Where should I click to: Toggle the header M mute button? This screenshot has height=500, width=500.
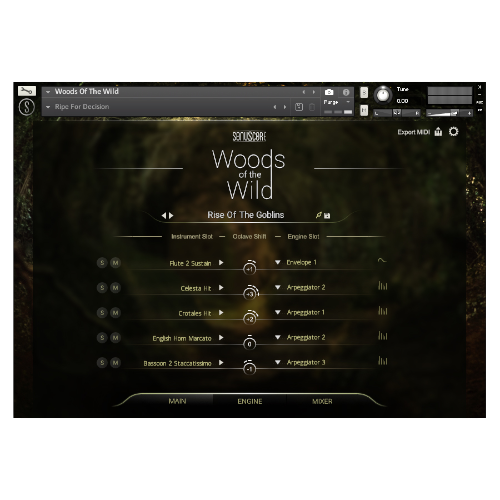364,110
